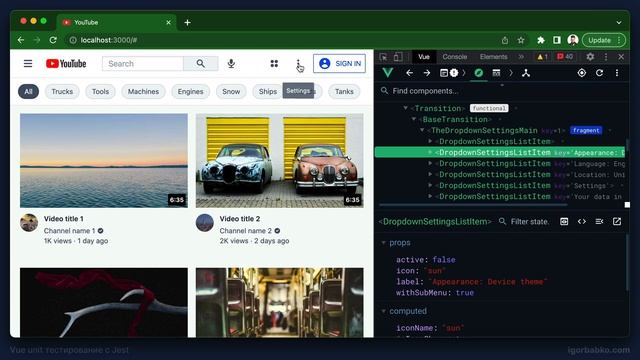Open DevTools more options kebab menu
Image resolution: width=640 pixels, height=360 pixels.
pyautogui.click(x=606, y=57)
